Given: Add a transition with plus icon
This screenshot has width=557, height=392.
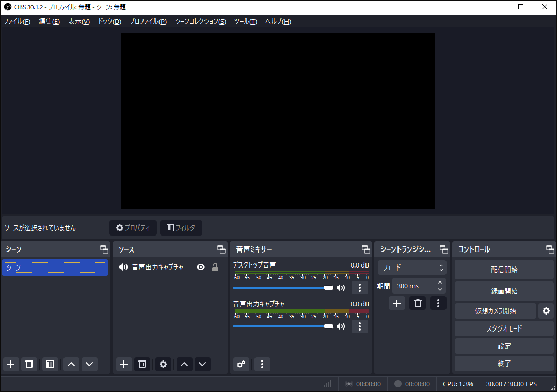Looking at the screenshot, I should pyautogui.click(x=396, y=303).
